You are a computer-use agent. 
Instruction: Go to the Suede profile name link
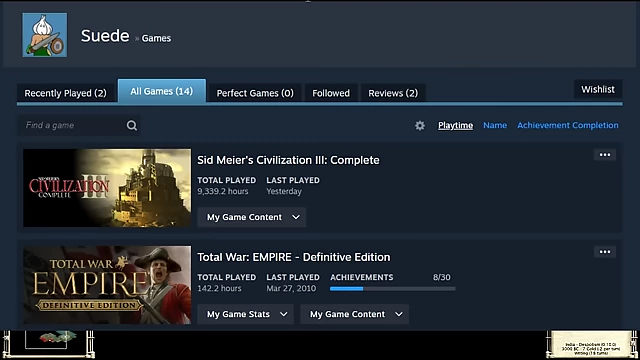click(x=105, y=36)
